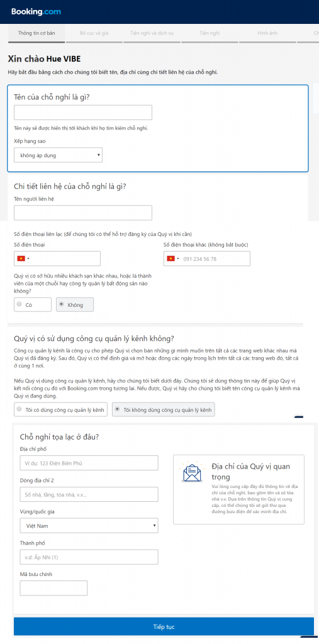Switch to Hình ảnh tab
Screen dimensions: 319x644
click(267, 33)
